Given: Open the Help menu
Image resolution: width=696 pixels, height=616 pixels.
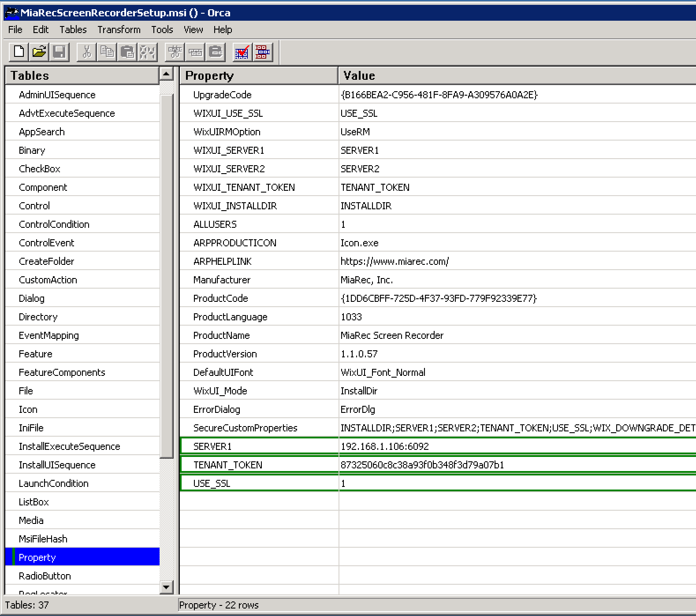Looking at the screenshot, I should pyautogui.click(x=223, y=30).
